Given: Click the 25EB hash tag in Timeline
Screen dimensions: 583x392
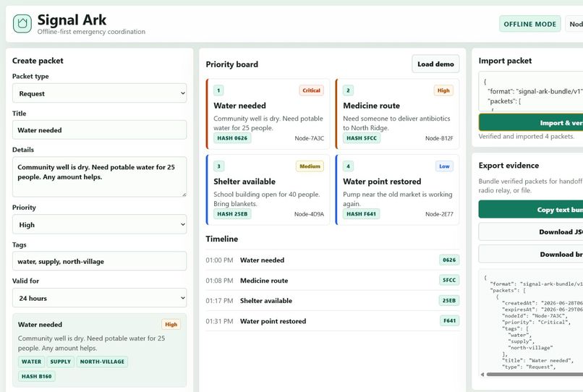Looking at the screenshot, I should click(449, 300).
